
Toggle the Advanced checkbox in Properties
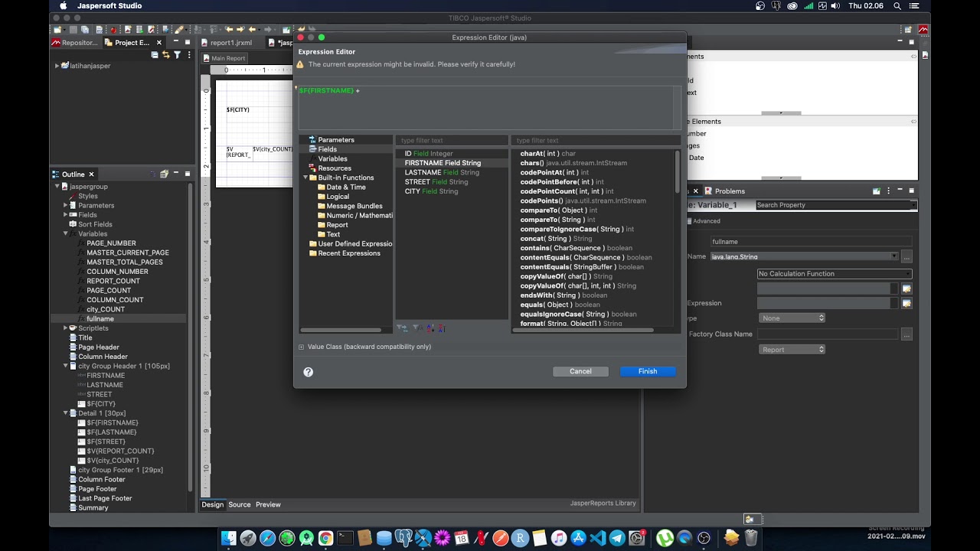click(689, 221)
